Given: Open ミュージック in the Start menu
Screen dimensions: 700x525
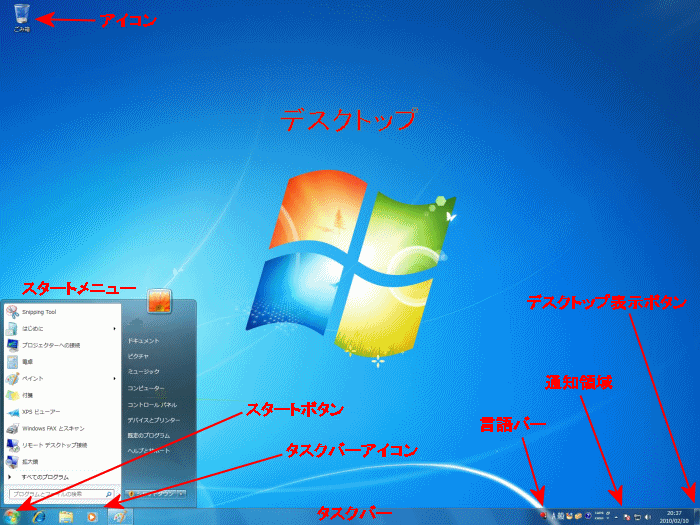Looking at the screenshot, I should (143, 371).
